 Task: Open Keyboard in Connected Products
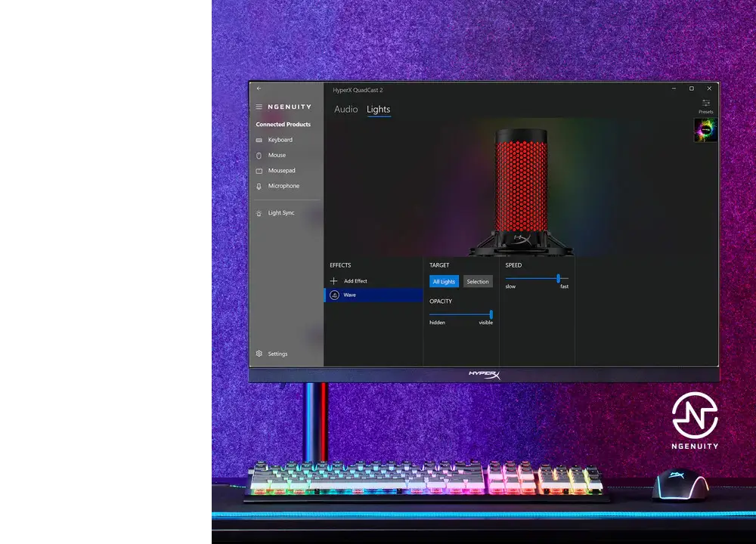coord(280,140)
